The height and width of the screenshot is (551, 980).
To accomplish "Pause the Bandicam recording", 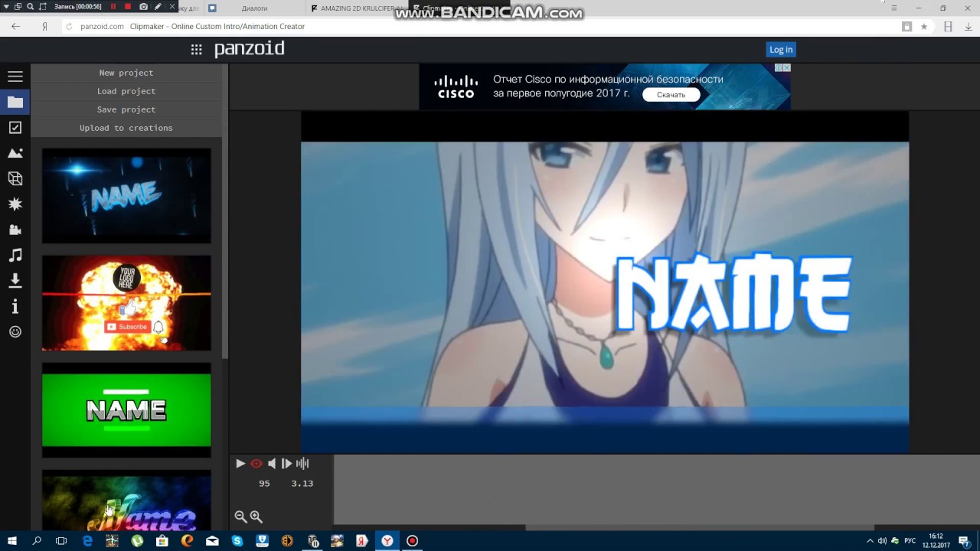I will click(x=113, y=7).
